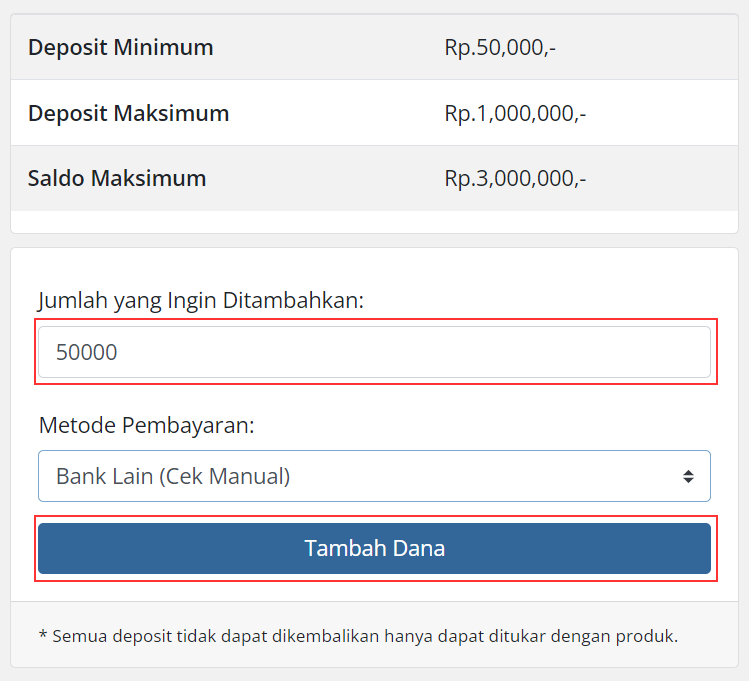The width and height of the screenshot is (749, 681).
Task: Click the deposit non-refundable footnote text
Action: coord(358,635)
